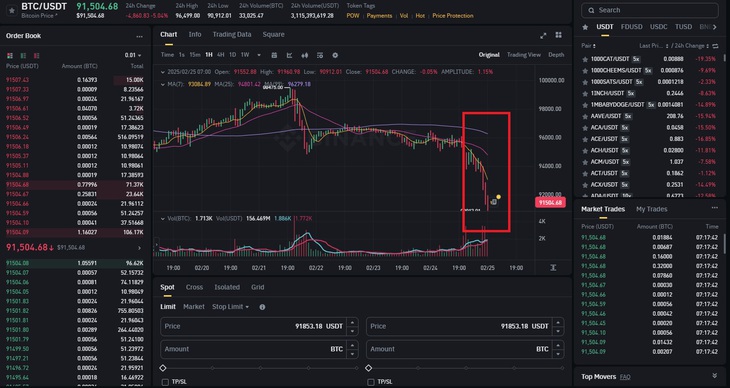This screenshot has height=388, width=730.
Task: Select 15m chart interval
Action: pyautogui.click(x=195, y=55)
